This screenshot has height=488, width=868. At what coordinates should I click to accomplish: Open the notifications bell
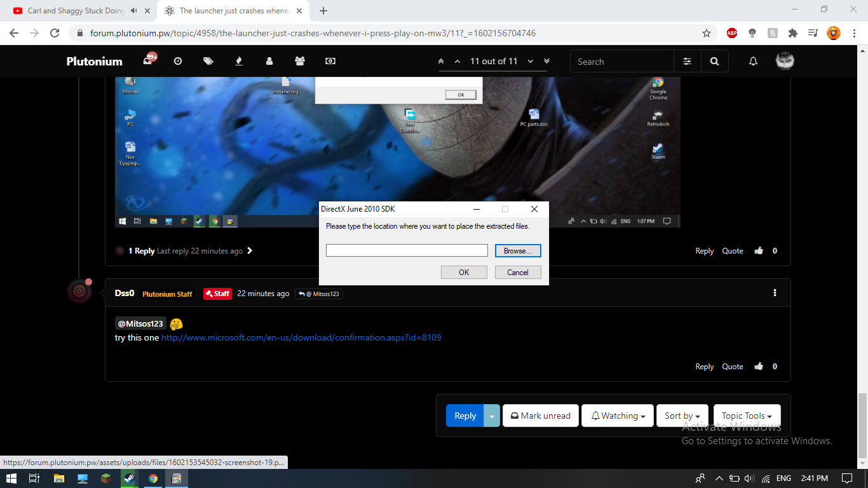click(753, 61)
